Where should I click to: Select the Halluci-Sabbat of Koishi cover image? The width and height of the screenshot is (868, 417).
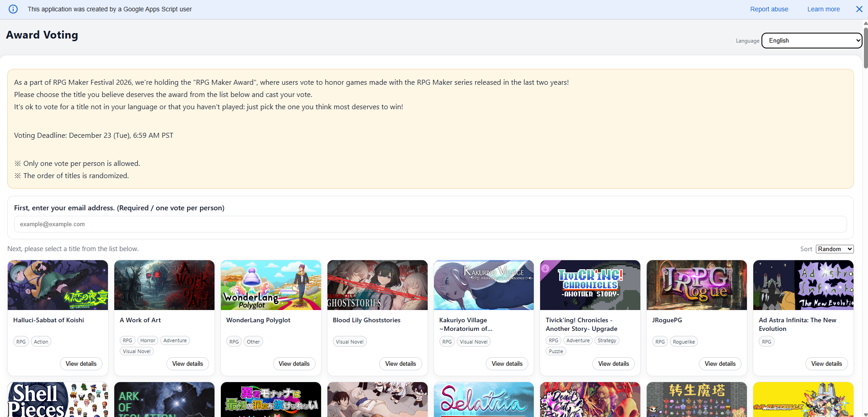pyautogui.click(x=58, y=285)
